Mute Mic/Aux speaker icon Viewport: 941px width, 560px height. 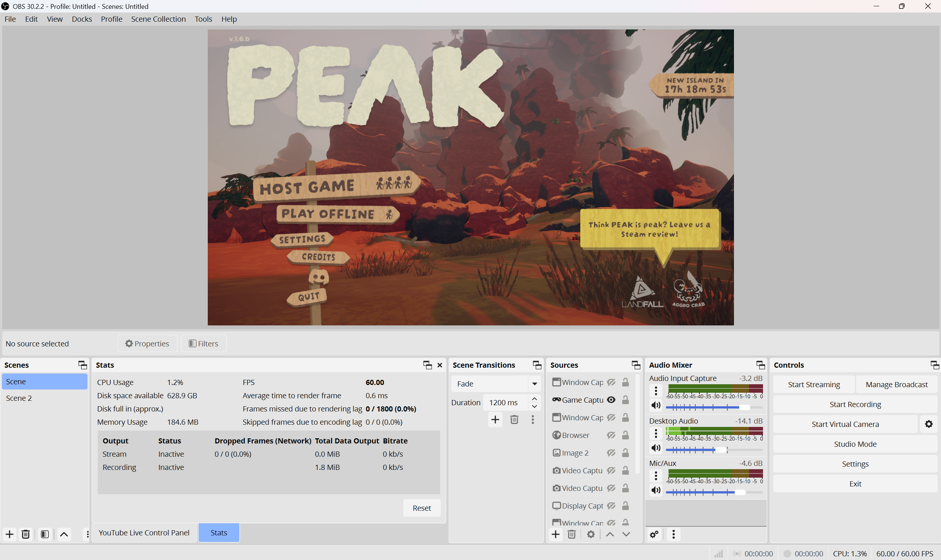click(x=656, y=490)
